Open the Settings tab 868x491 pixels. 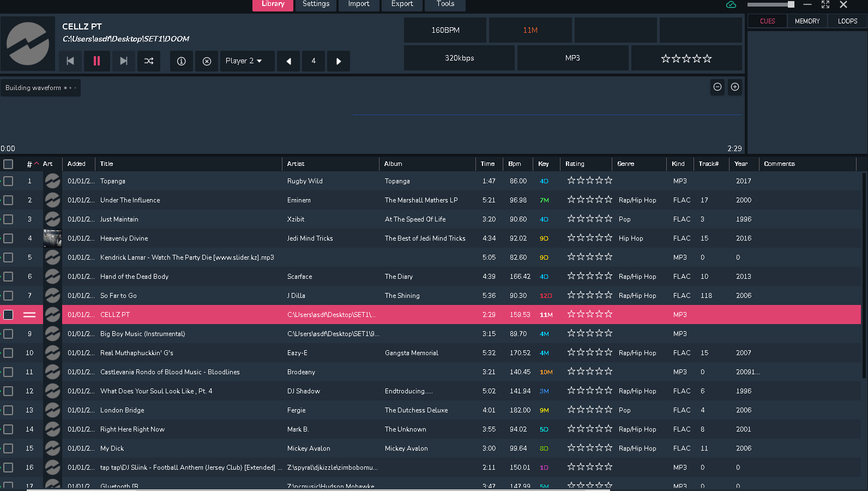(x=316, y=4)
